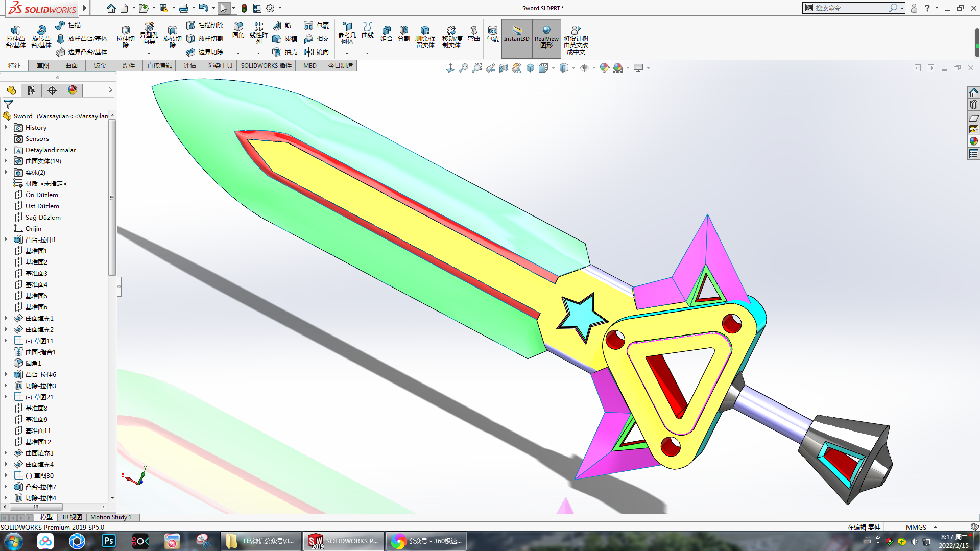This screenshot has height=551, width=980.
Task: Click the Windows Start button
Action: (x=13, y=541)
